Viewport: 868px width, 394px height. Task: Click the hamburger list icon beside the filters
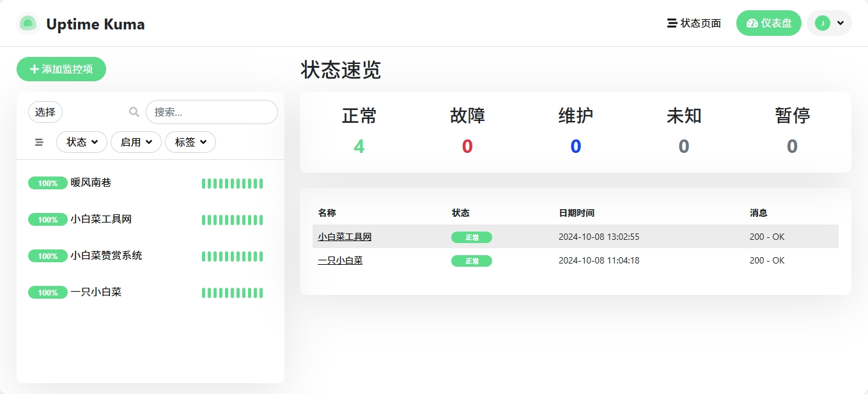tap(39, 142)
